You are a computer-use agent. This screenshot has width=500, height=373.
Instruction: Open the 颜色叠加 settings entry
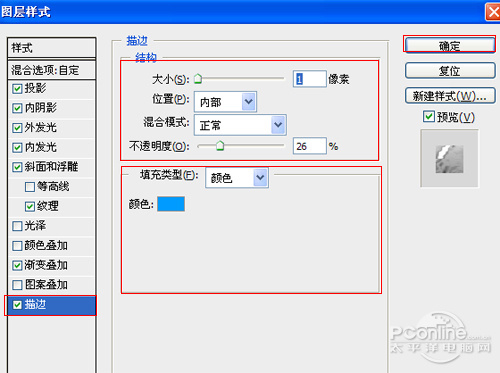click(46, 246)
